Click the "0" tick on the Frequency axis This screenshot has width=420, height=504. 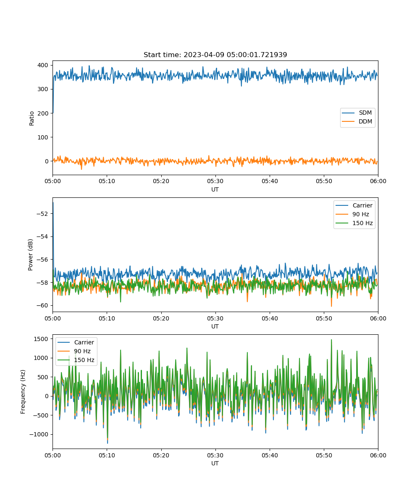(47, 396)
